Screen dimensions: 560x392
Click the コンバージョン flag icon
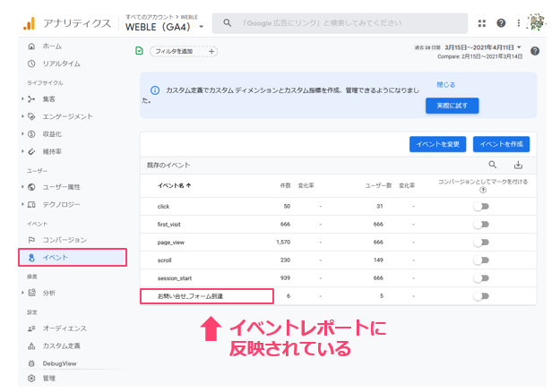pos(31,240)
